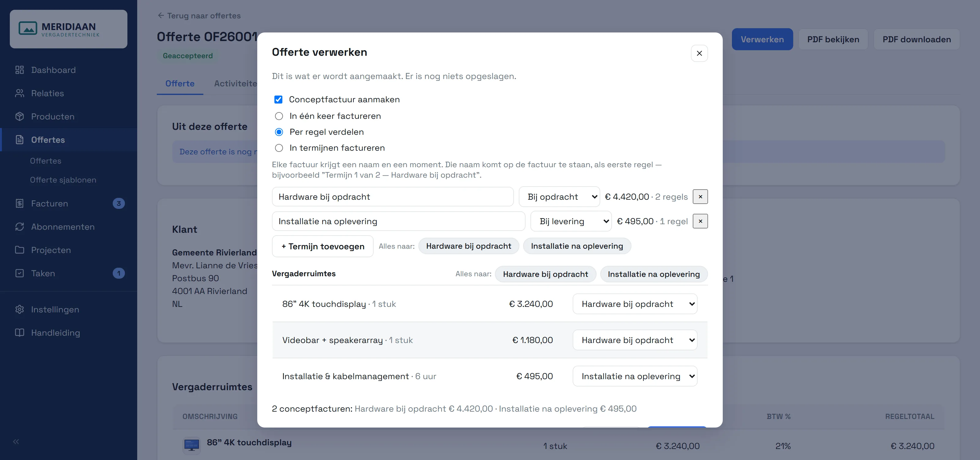Click the Relaties people icon
This screenshot has width=980, height=460.
pos(19,93)
